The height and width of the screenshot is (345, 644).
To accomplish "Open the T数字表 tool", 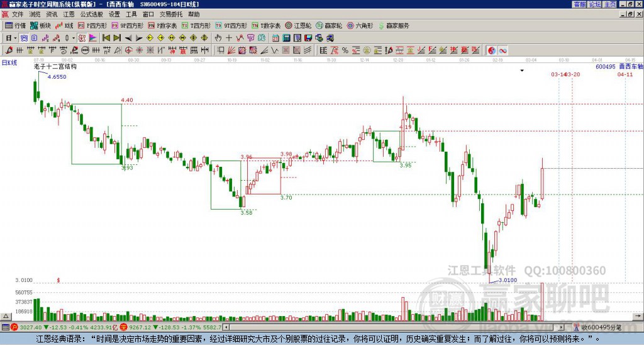I will (x=266, y=25).
